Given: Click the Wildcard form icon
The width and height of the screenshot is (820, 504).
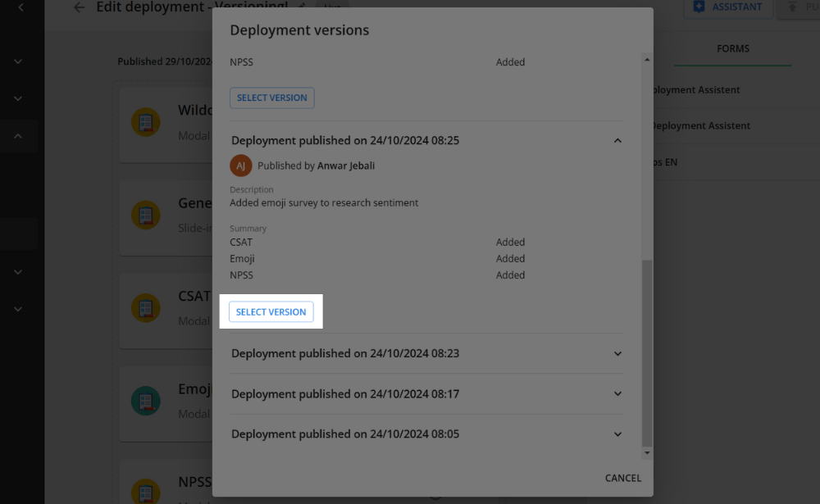Looking at the screenshot, I should tap(146, 123).
